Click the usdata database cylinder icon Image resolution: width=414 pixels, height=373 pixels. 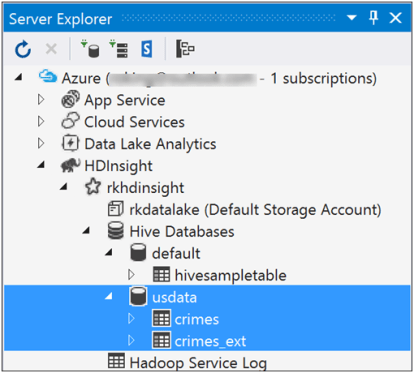pyautogui.click(x=138, y=296)
